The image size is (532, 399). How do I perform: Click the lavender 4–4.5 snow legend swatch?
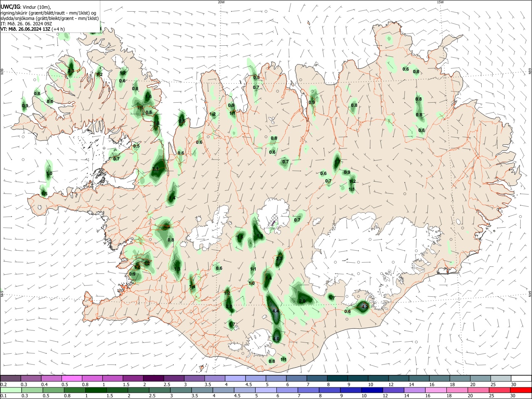[x=235, y=378]
